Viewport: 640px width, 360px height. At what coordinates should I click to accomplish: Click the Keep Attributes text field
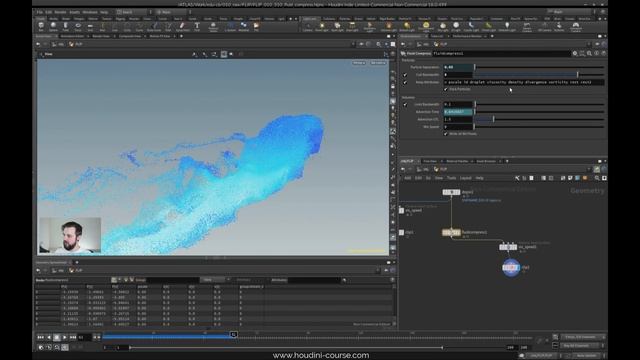[524, 82]
